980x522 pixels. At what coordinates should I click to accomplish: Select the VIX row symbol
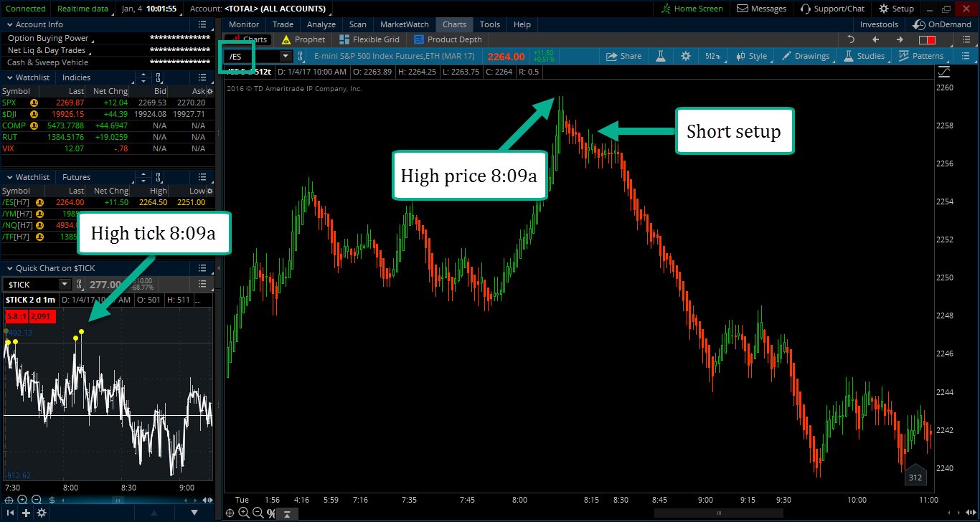click(8, 148)
